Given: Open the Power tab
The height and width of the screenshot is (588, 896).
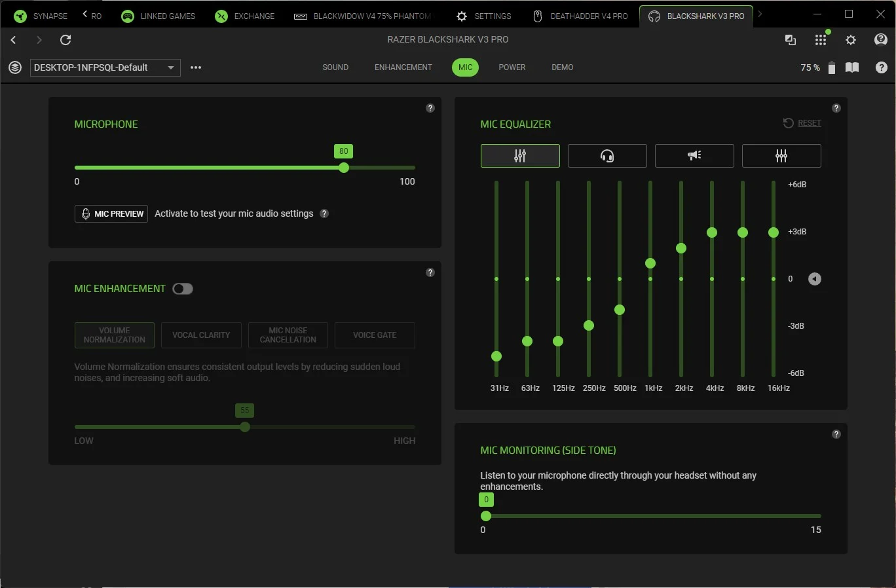Looking at the screenshot, I should tap(512, 67).
